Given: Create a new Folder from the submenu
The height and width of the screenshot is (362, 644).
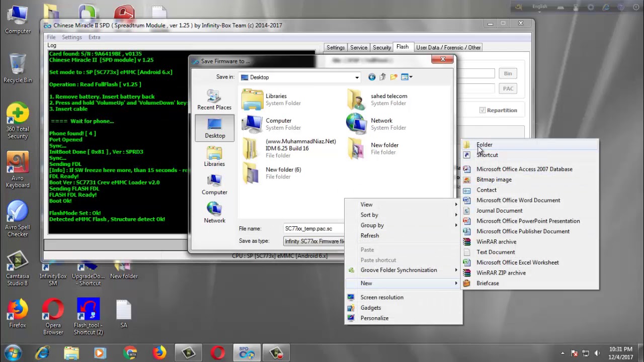Looking at the screenshot, I should coord(530,145).
